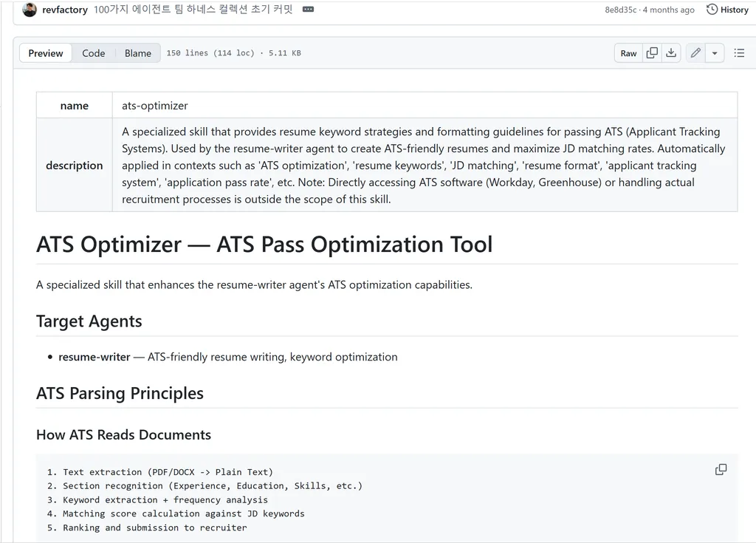Click the '4 months ago' timestamp
The image size is (756, 543).
[669, 10]
